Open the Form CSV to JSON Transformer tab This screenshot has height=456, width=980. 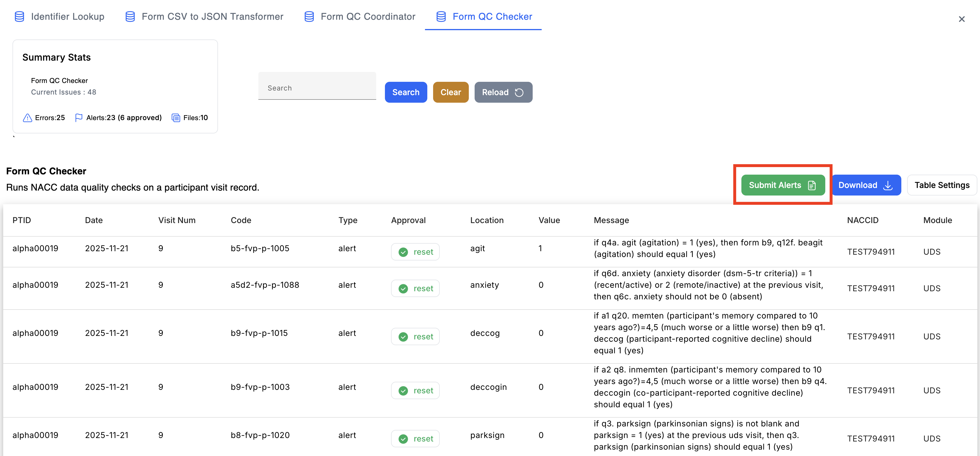pos(204,17)
